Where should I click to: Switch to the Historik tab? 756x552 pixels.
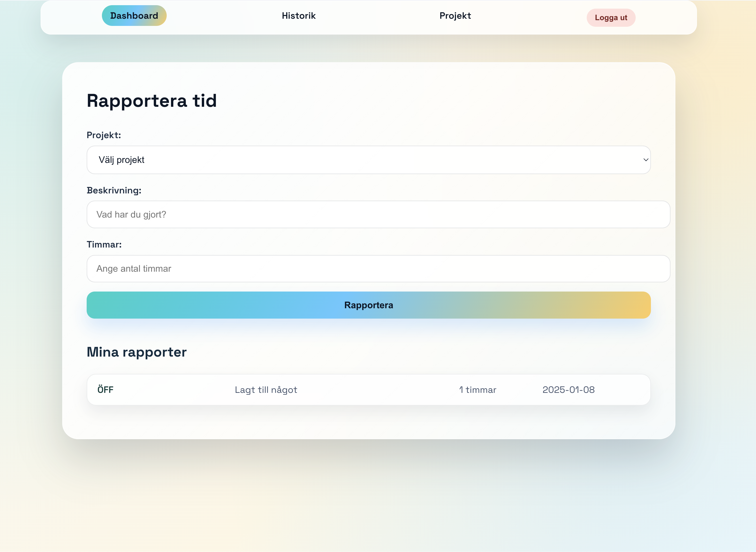pos(299,16)
